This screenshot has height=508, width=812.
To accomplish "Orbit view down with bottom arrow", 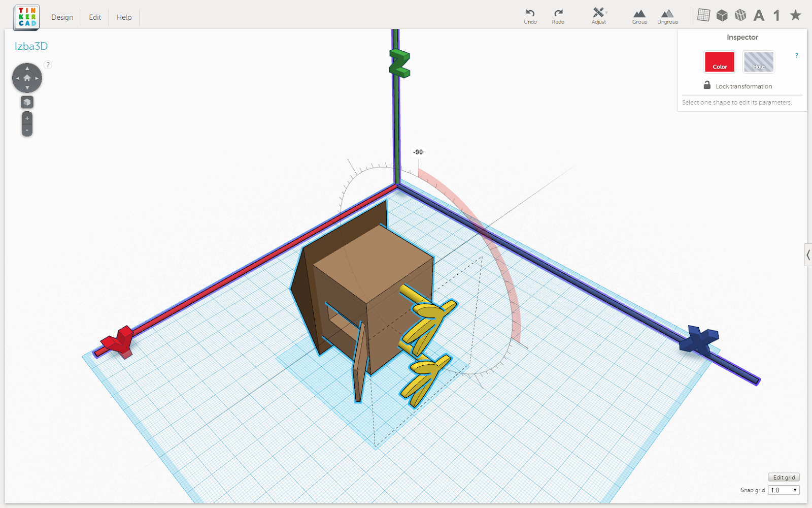I will pos(27,88).
